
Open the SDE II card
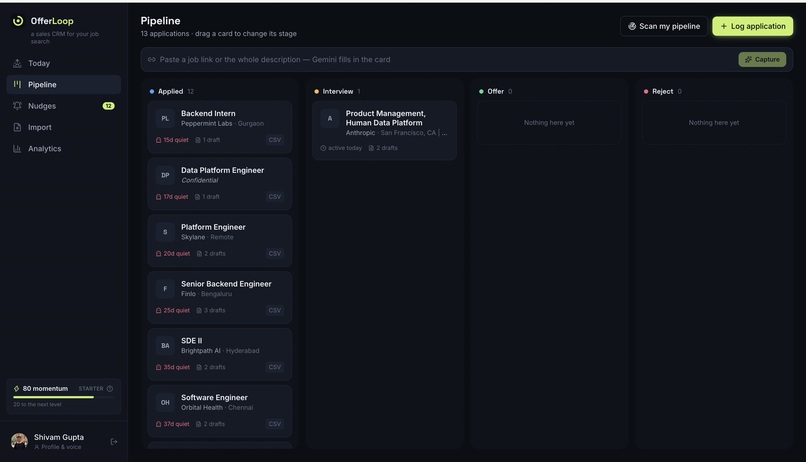(x=220, y=354)
